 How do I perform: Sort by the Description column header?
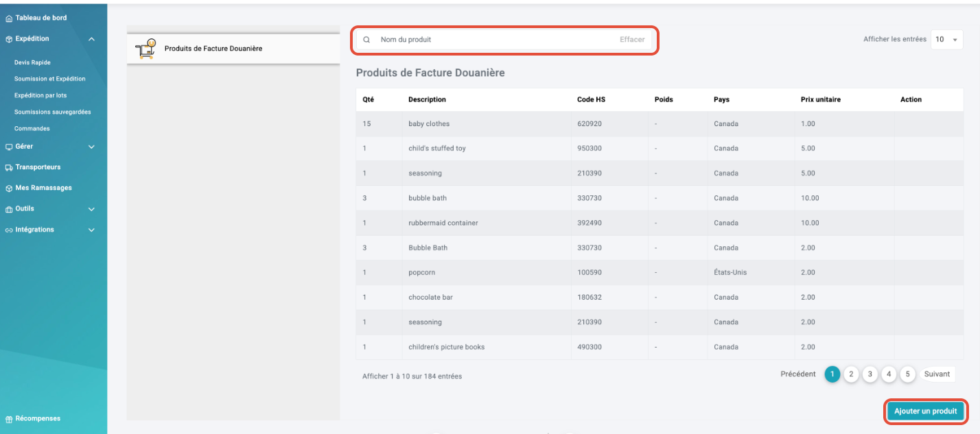pos(427,99)
